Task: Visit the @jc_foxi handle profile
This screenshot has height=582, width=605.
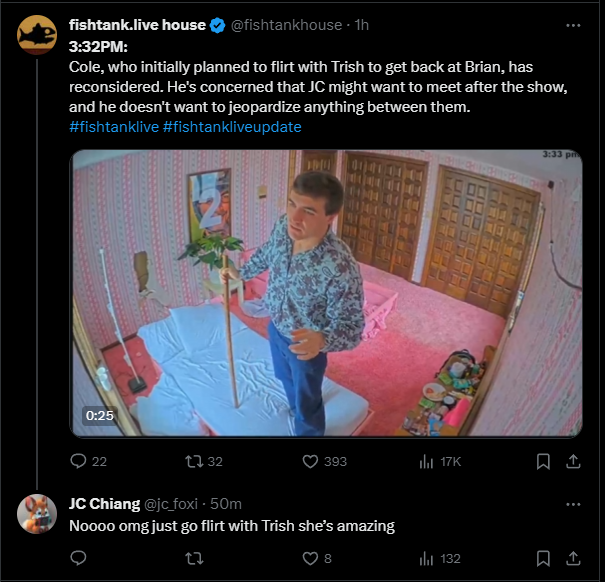Action: (x=171, y=504)
